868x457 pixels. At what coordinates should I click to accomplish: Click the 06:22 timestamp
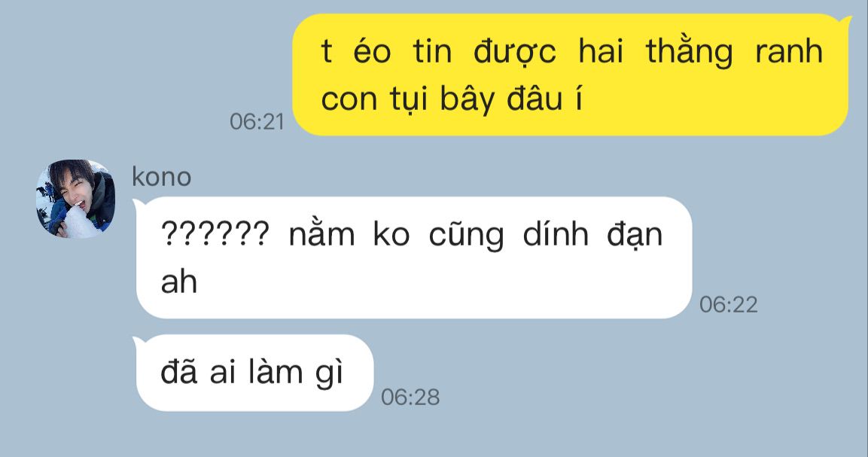(x=729, y=304)
